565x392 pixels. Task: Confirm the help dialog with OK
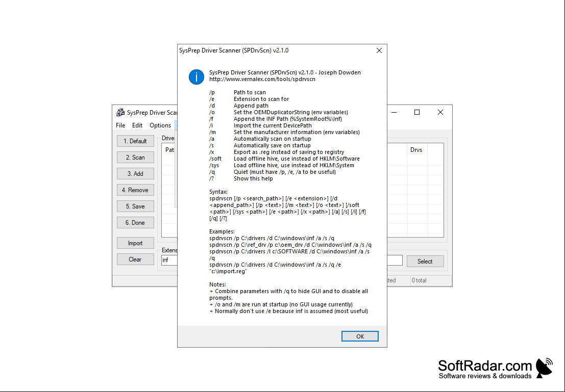pos(360,336)
